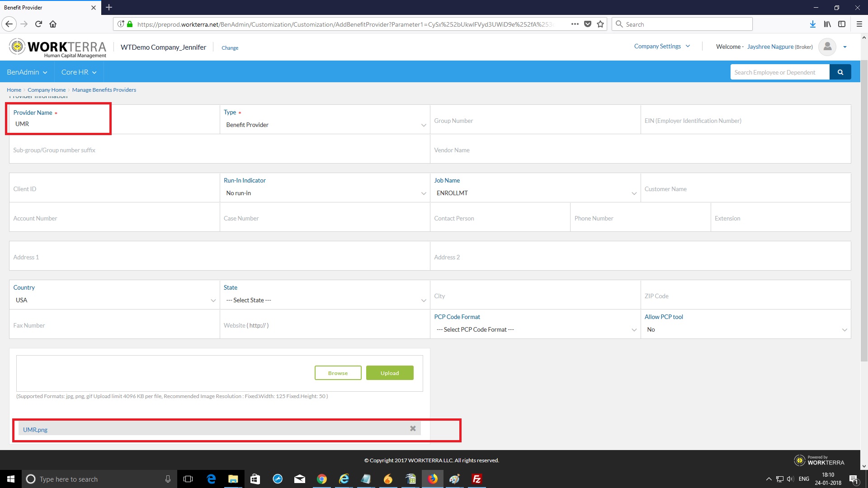
Task: Open Microsoft Store from taskbar
Action: point(255,479)
